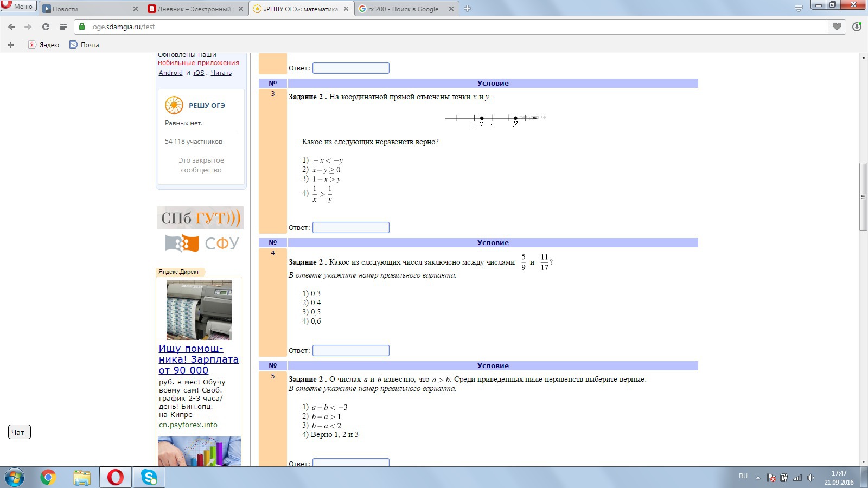Screen dimensions: 868x488
Task: Click the Android app link
Action: (170, 73)
